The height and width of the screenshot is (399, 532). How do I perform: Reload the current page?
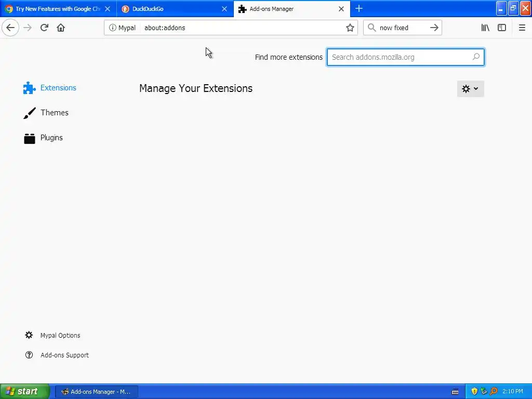44,28
